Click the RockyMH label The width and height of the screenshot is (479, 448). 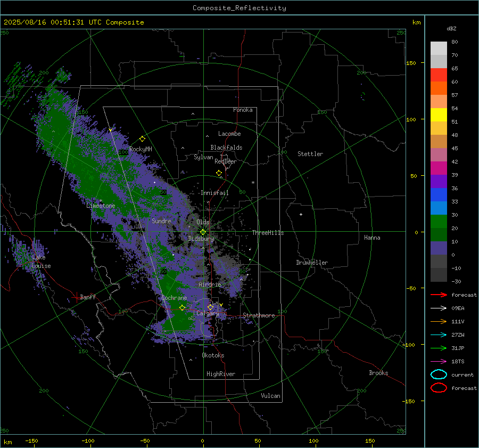click(141, 149)
